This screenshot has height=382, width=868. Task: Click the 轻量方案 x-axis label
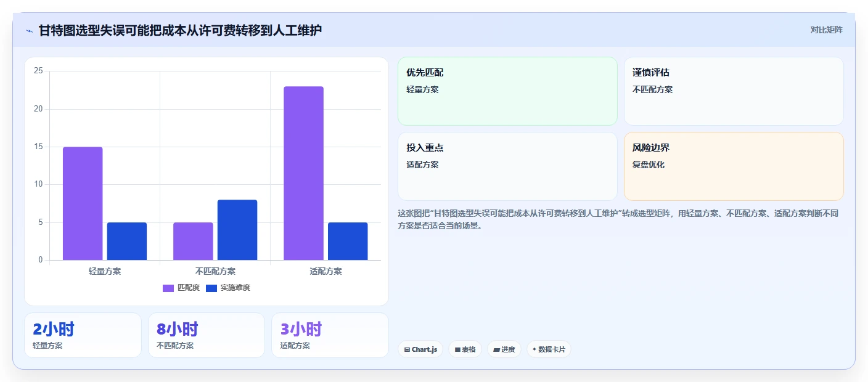[x=105, y=271]
